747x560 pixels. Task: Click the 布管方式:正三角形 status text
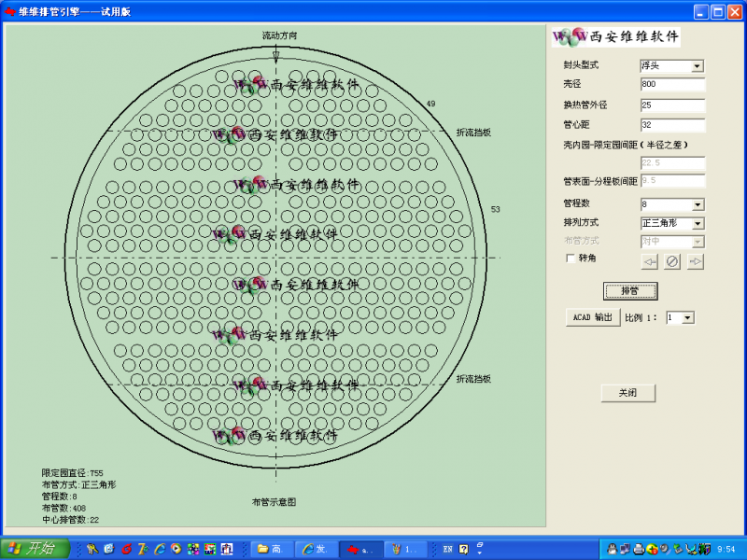79,484
